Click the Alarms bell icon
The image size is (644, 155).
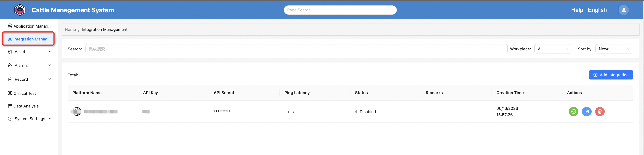(x=10, y=65)
